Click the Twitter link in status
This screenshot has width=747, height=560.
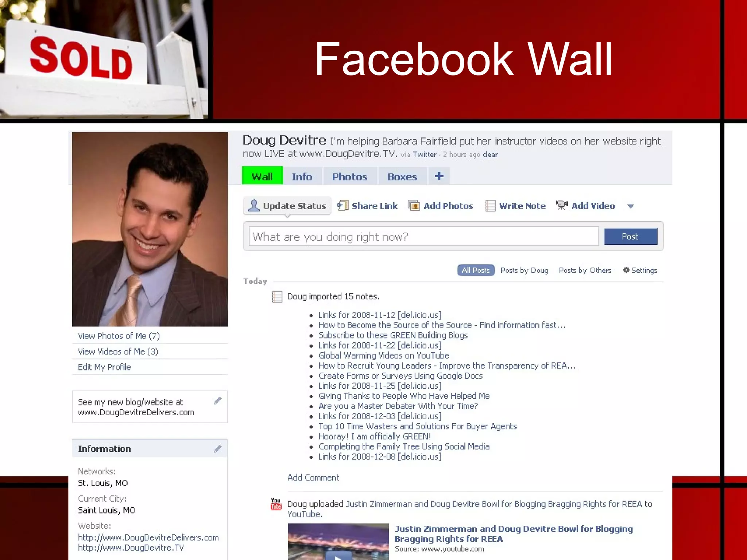(x=425, y=154)
